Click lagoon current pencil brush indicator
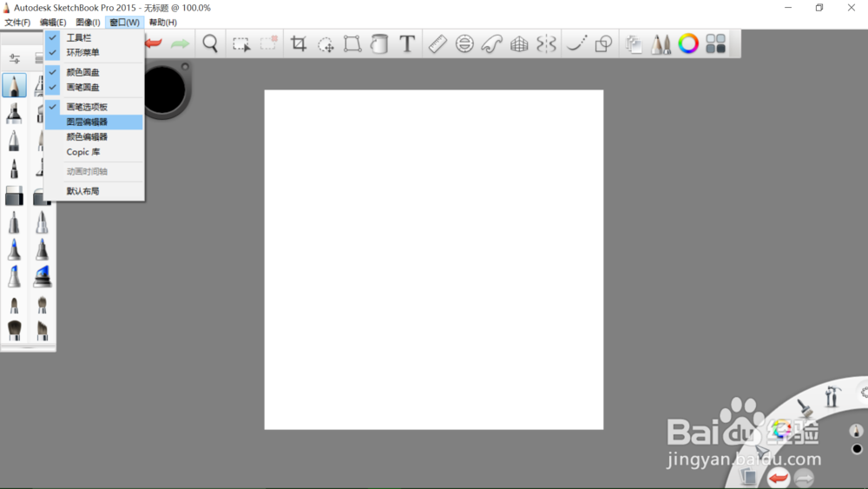The height and width of the screenshot is (489, 868). pos(857,431)
